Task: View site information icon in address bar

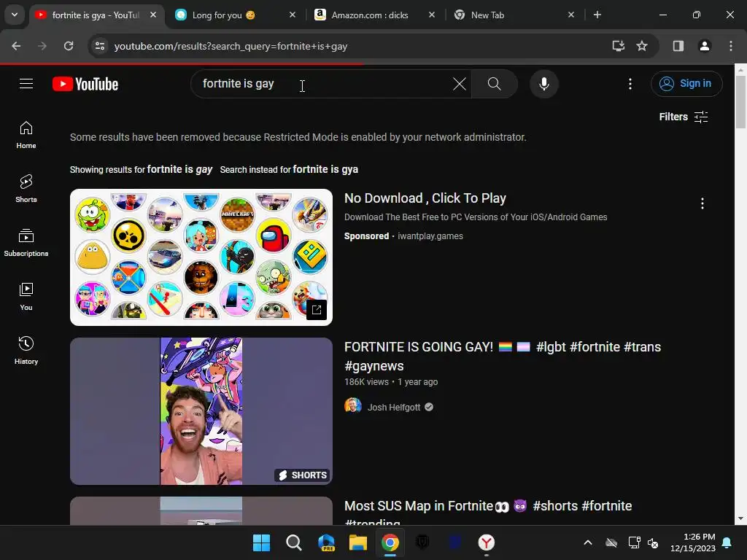Action: click(x=99, y=46)
